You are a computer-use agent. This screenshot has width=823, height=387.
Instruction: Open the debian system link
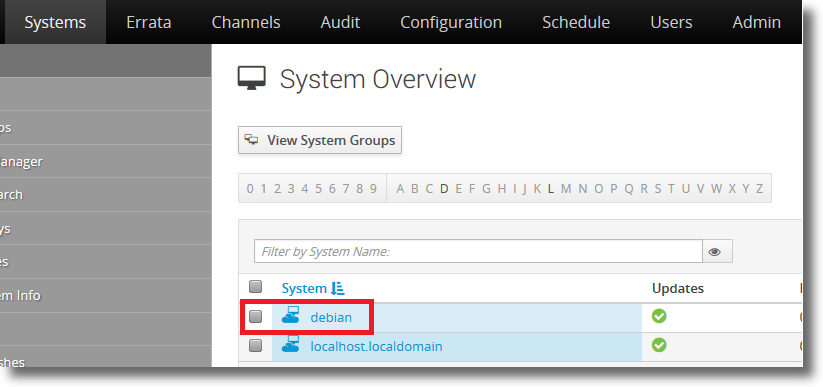pos(331,318)
